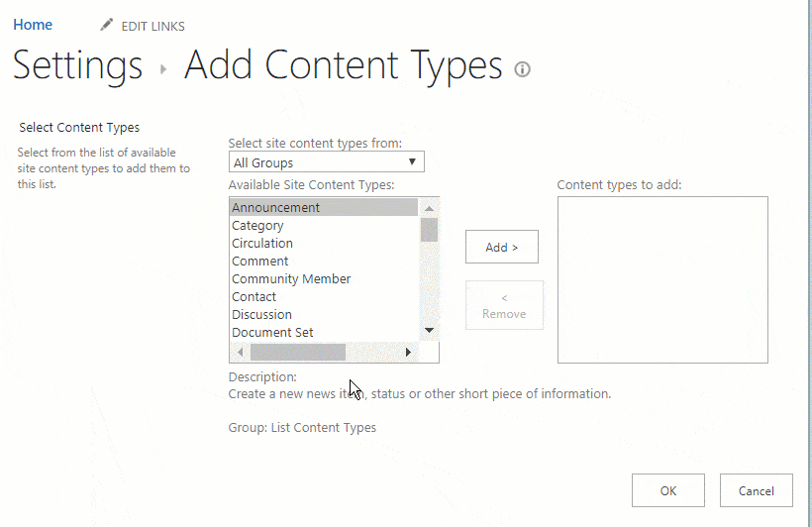The height and width of the screenshot is (527, 812).
Task: Click the Cancel button
Action: [x=757, y=490]
